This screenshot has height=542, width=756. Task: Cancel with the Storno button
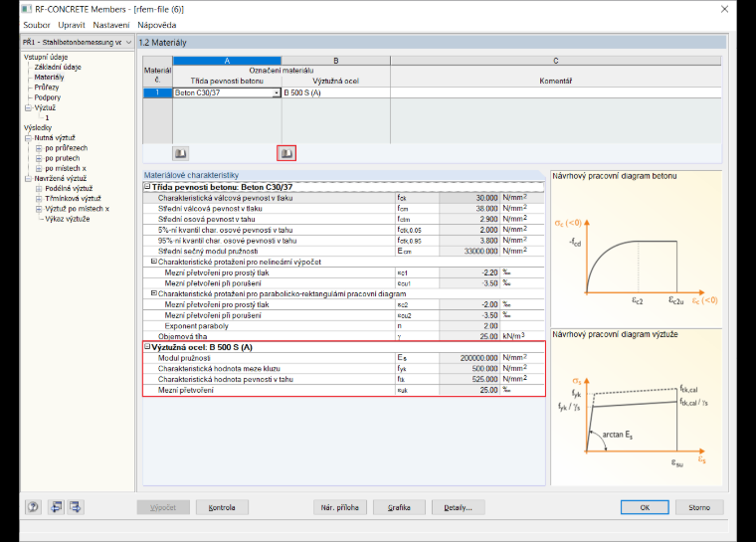(x=699, y=507)
